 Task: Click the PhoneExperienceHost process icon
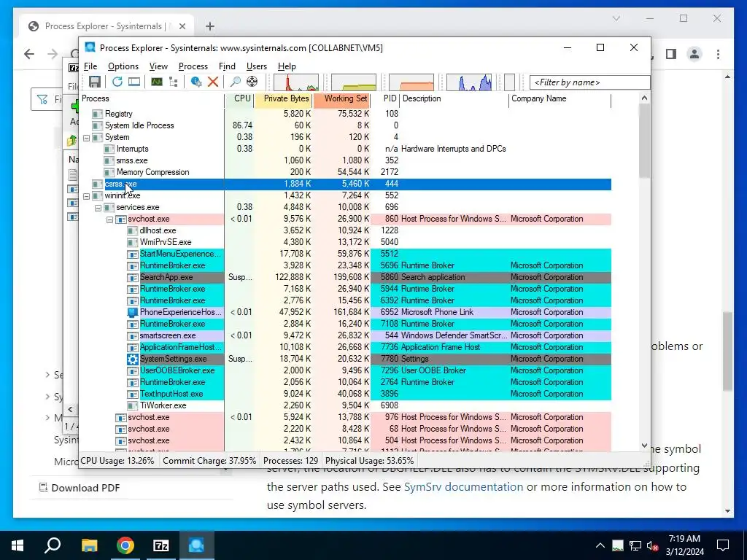[x=133, y=312]
